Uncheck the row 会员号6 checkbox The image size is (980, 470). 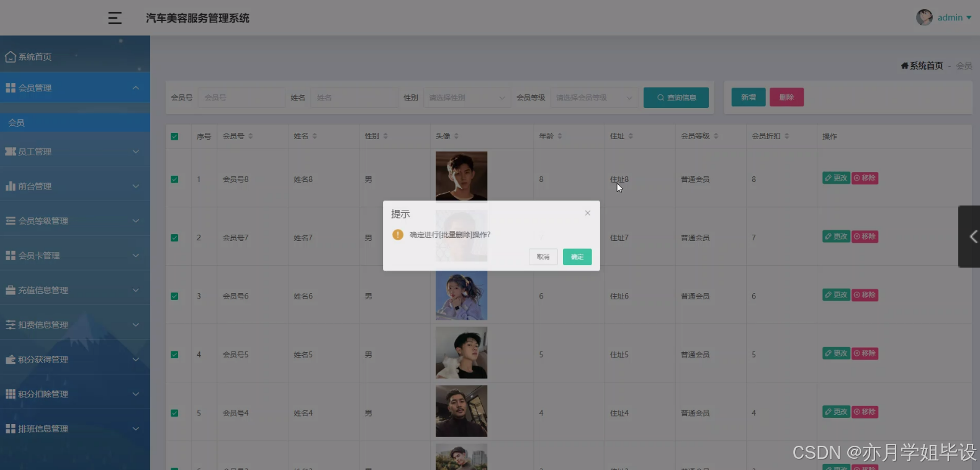click(x=174, y=296)
